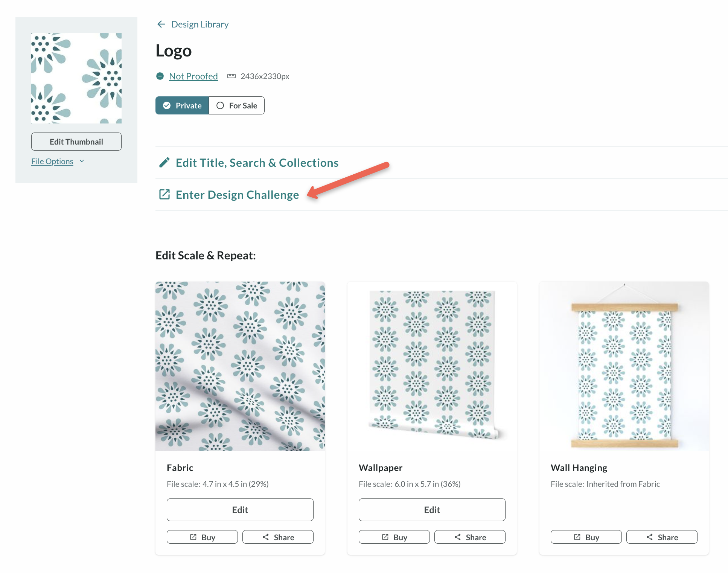
Task: Open the Not Proofed status link
Action: [x=193, y=76]
